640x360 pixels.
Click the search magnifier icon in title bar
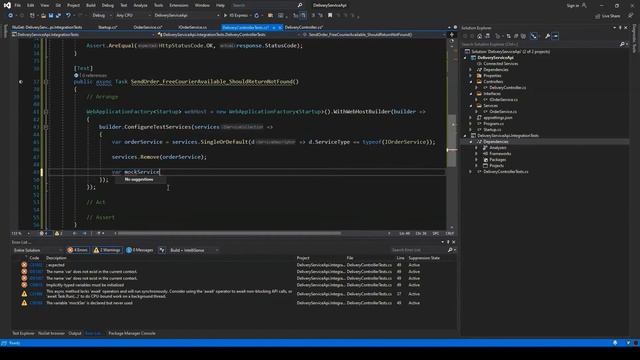click(x=300, y=5)
